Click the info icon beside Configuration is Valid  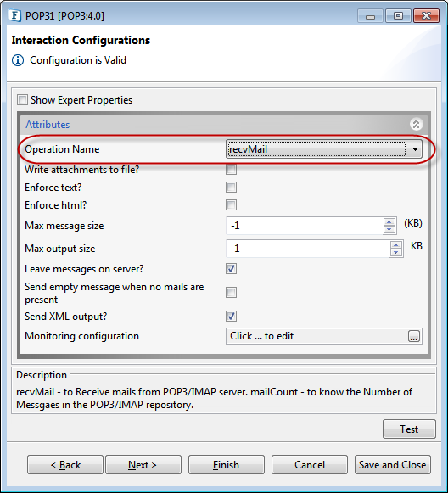pos(18,60)
